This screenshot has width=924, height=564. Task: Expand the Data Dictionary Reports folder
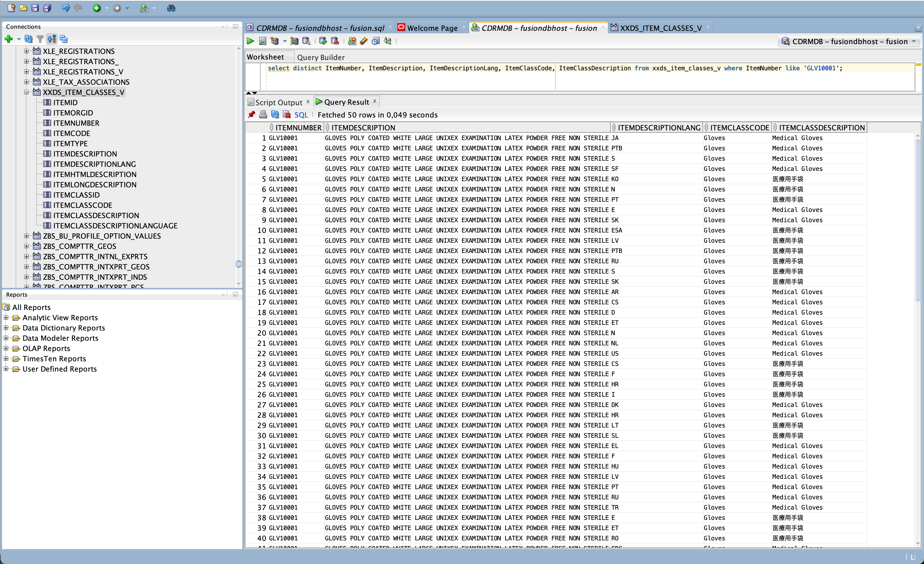tap(6, 328)
